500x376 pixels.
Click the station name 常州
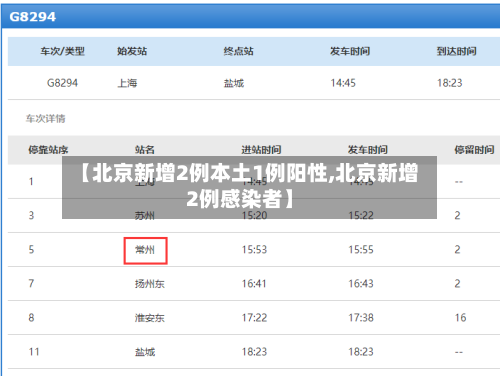[x=145, y=250]
